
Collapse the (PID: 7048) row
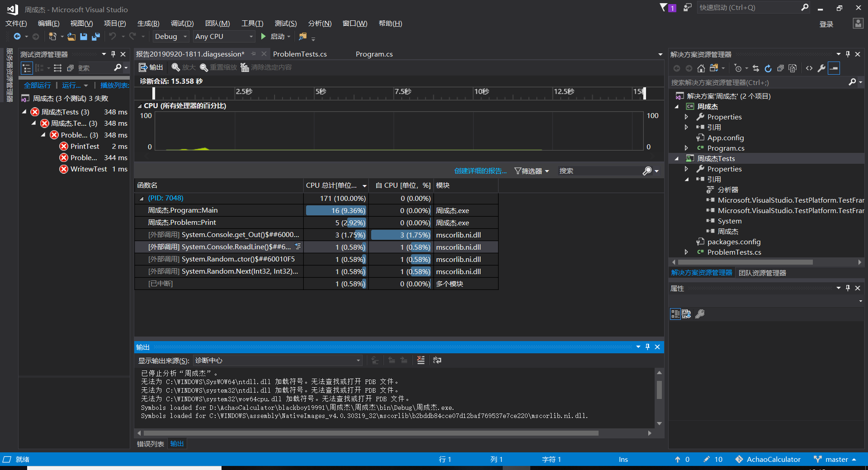(142, 198)
